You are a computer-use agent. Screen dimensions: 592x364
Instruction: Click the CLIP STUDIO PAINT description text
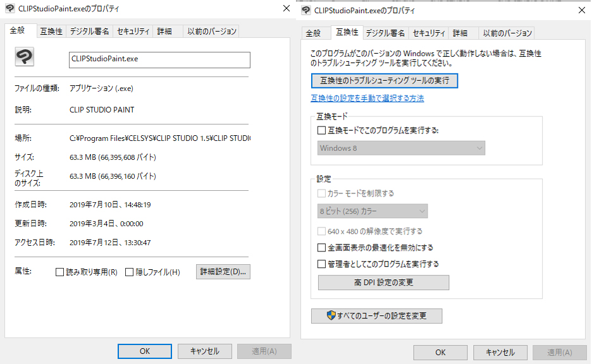(x=102, y=110)
